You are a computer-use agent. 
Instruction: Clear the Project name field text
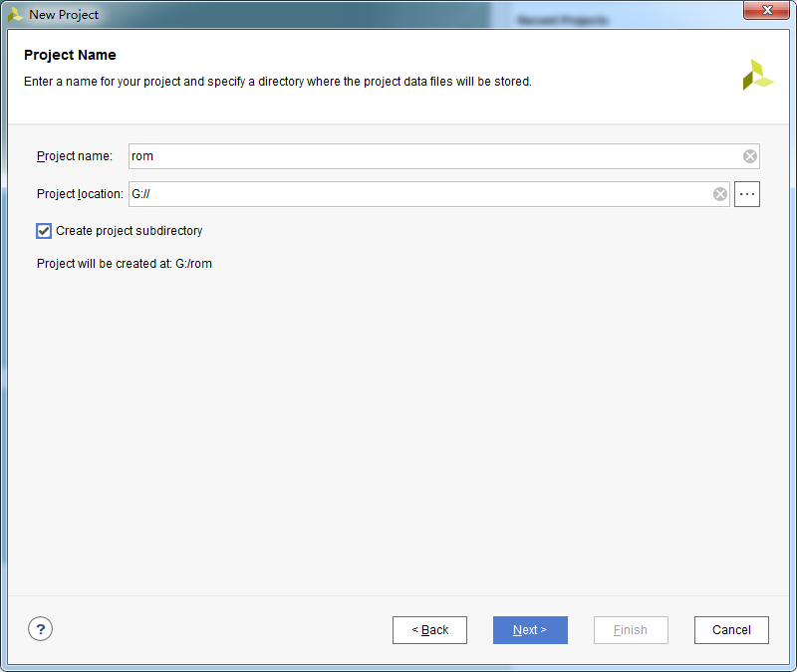[750, 156]
